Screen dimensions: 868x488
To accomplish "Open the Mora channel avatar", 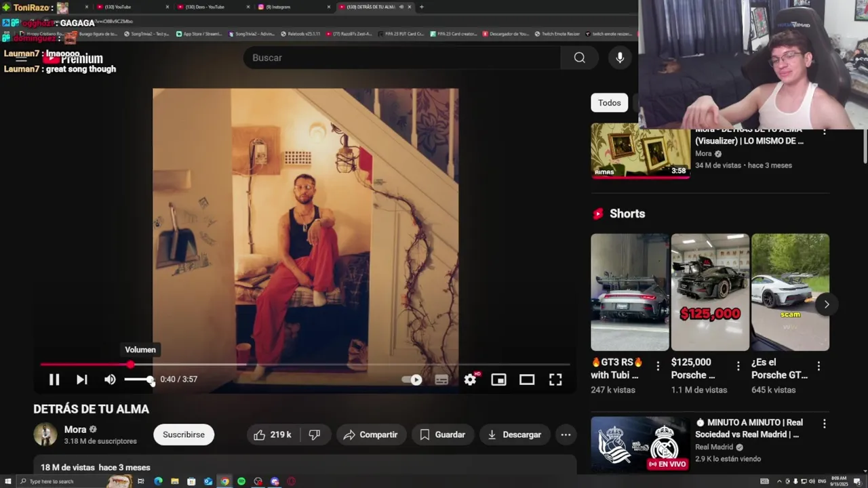I will pyautogui.click(x=45, y=434).
